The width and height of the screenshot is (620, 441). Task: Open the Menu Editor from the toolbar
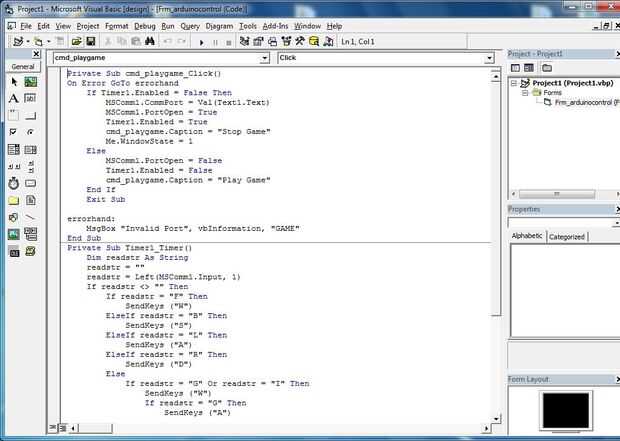(x=60, y=41)
